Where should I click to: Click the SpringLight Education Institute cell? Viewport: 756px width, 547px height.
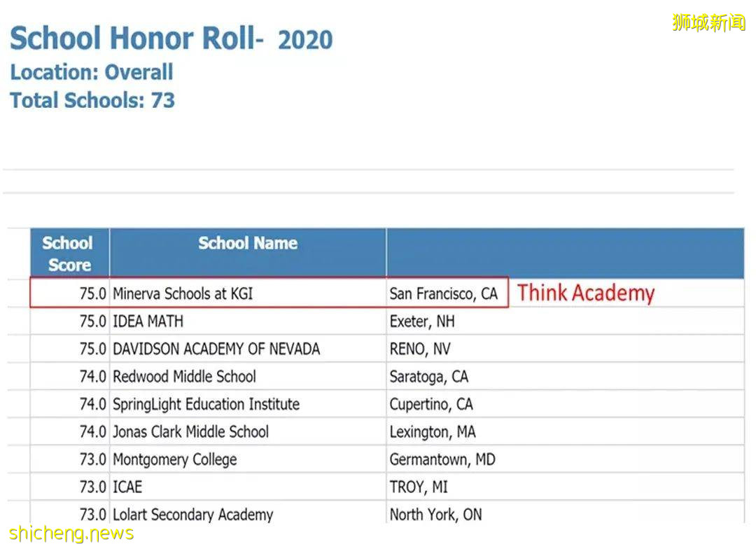(x=206, y=404)
